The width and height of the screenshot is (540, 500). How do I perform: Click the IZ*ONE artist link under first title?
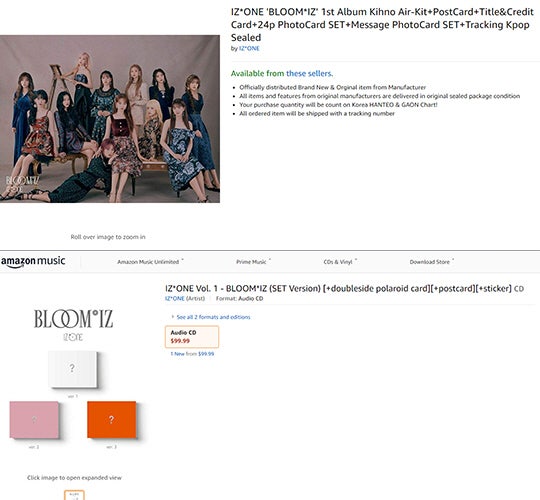[x=249, y=49]
